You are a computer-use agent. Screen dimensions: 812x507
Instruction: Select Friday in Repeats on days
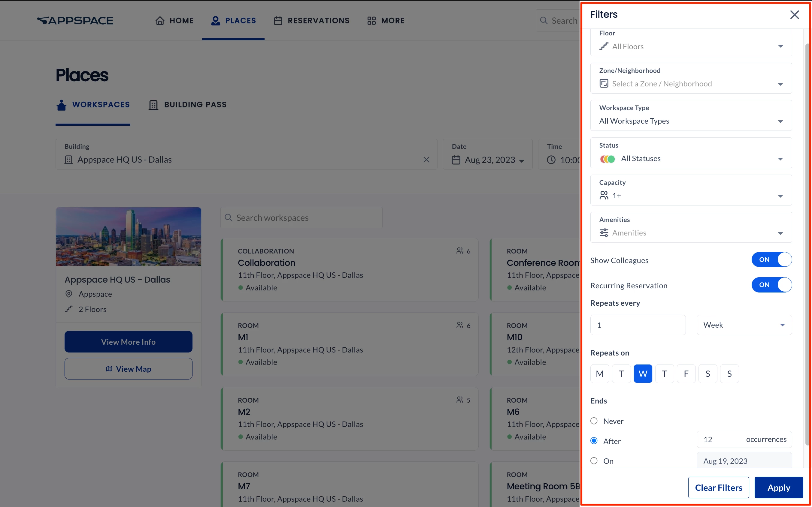pyautogui.click(x=686, y=373)
